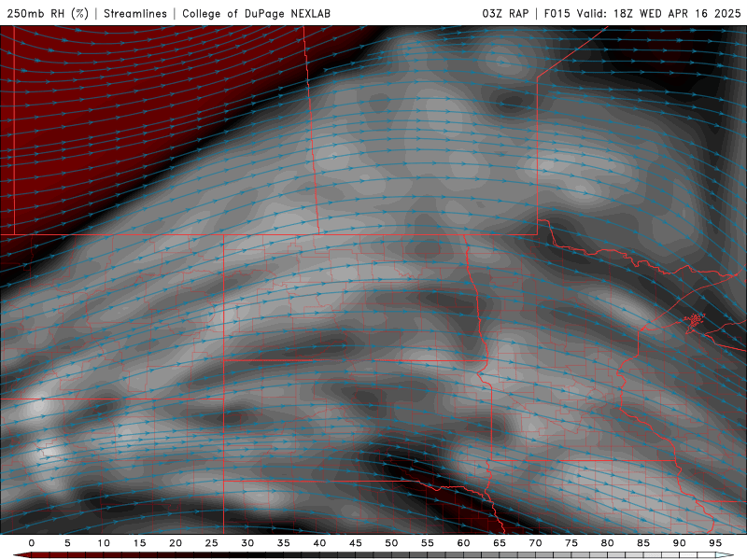Click the colorbar label "45"
The width and height of the screenshot is (747, 560).
[x=356, y=543]
